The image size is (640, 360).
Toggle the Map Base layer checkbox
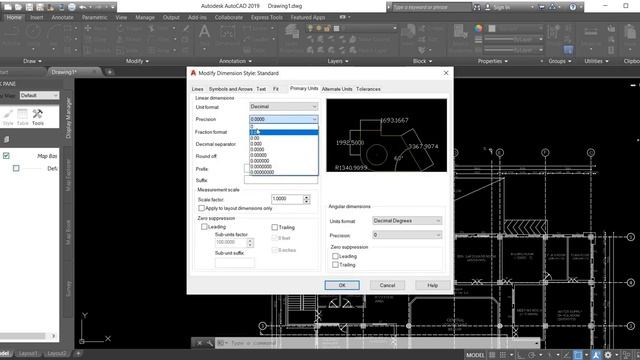[x=6, y=156]
